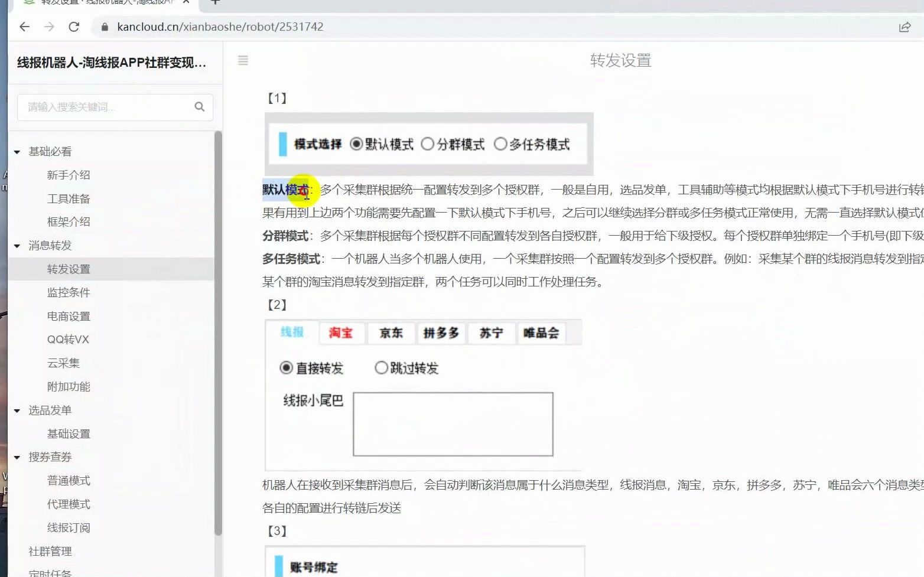This screenshot has height=577, width=924.
Task: Open the QQ转VX page
Action: coord(68,340)
